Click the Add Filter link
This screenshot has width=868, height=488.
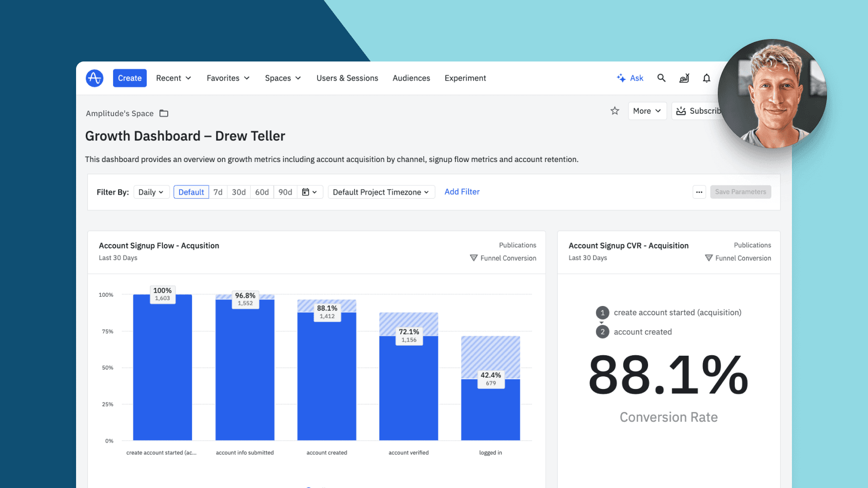(x=462, y=192)
